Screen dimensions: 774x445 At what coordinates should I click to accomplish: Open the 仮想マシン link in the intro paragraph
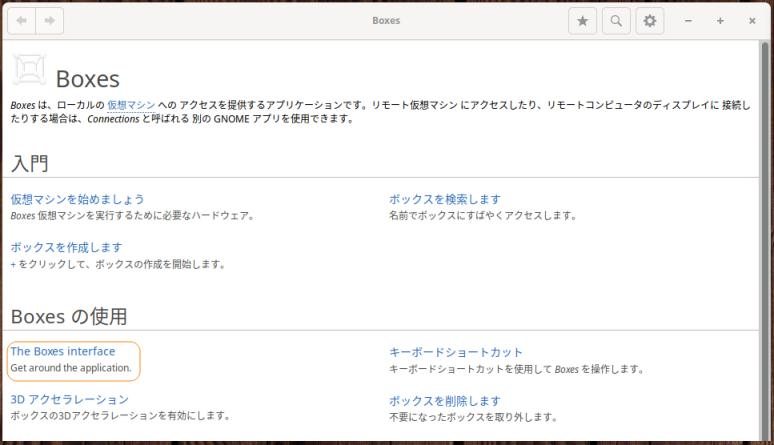point(131,105)
